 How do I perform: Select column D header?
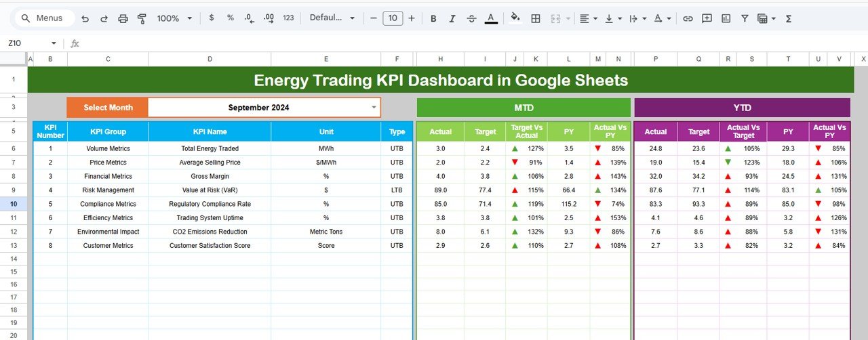click(x=210, y=60)
